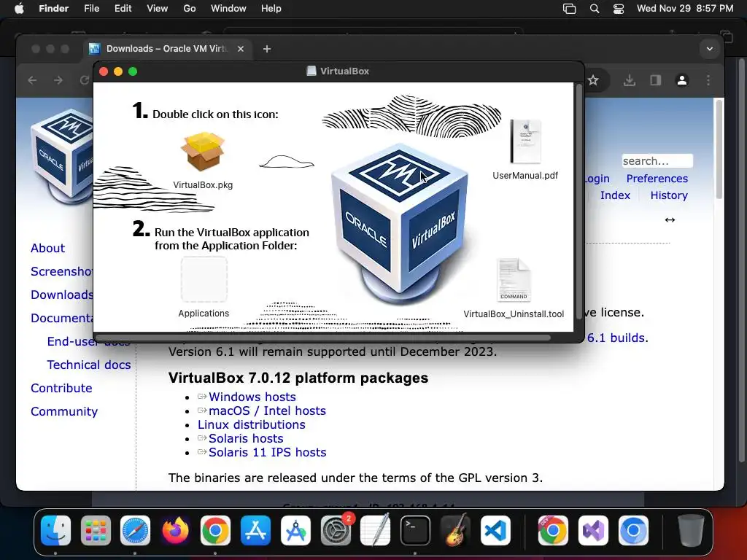The width and height of the screenshot is (747, 560).
Task: Follow the Windows hosts link
Action: 252,397
